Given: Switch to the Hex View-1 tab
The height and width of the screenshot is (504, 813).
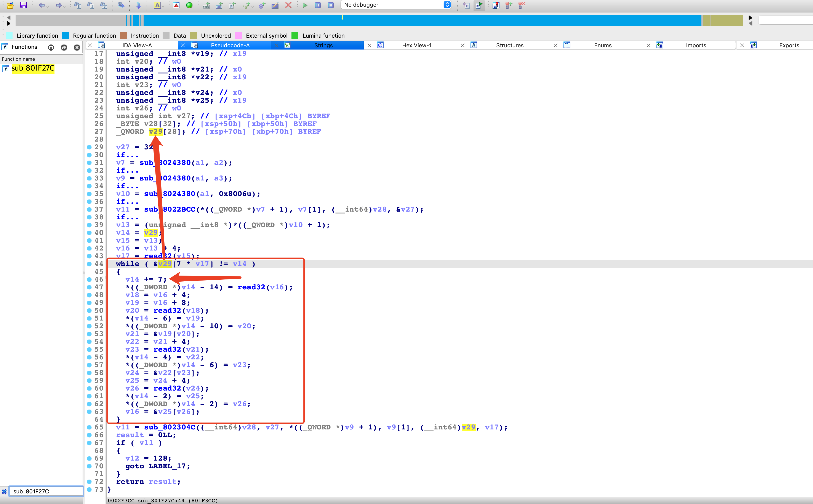Looking at the screenshot, I should 416,45.
